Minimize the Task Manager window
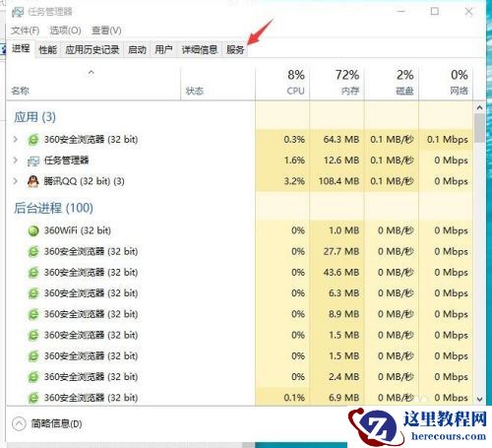Screen dimensions: 492x448 401,12
